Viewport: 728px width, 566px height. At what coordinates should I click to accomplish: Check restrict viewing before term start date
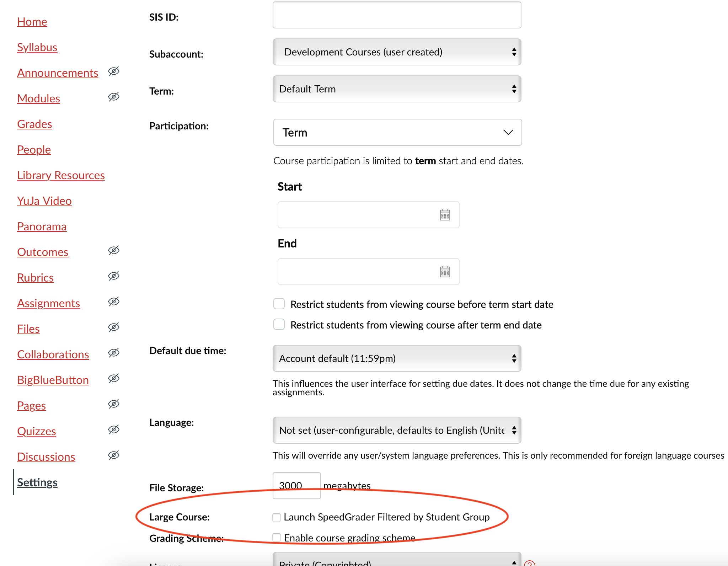[x=279, y=304]
